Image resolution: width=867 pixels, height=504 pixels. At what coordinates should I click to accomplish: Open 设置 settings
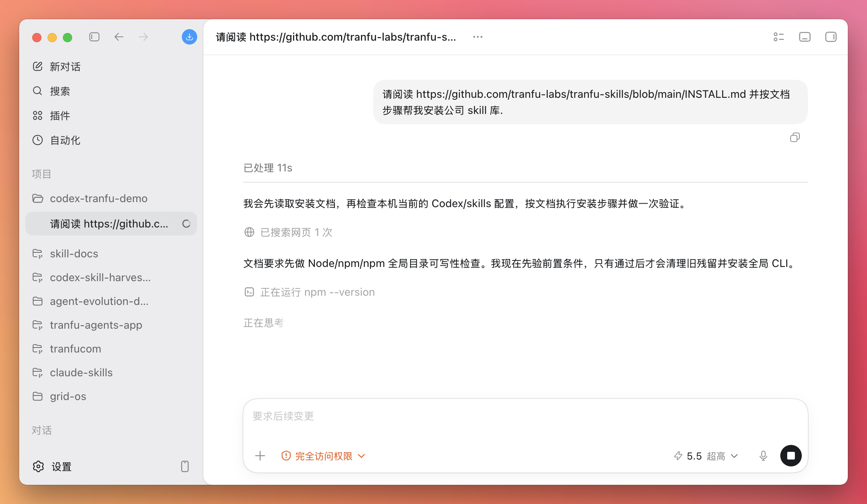coord(61,467)
